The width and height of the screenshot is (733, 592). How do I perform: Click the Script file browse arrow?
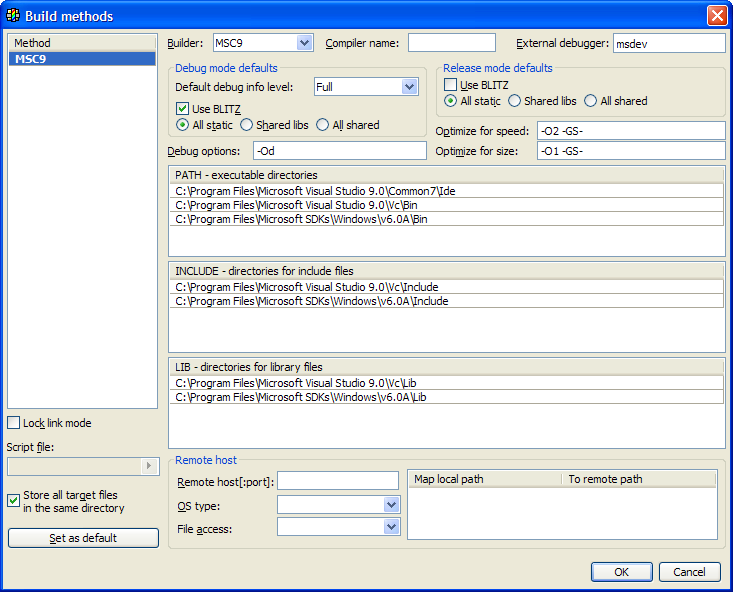tap(150, 466)
